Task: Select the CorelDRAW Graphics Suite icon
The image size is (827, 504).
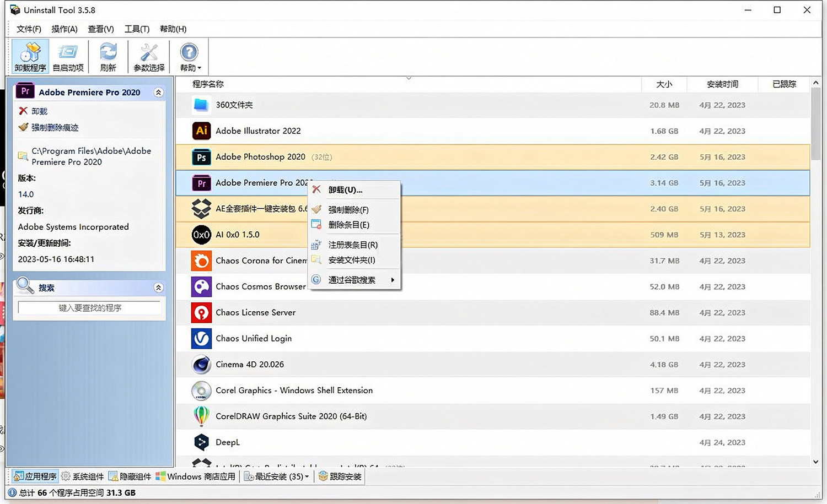Action: click(201, 416)
